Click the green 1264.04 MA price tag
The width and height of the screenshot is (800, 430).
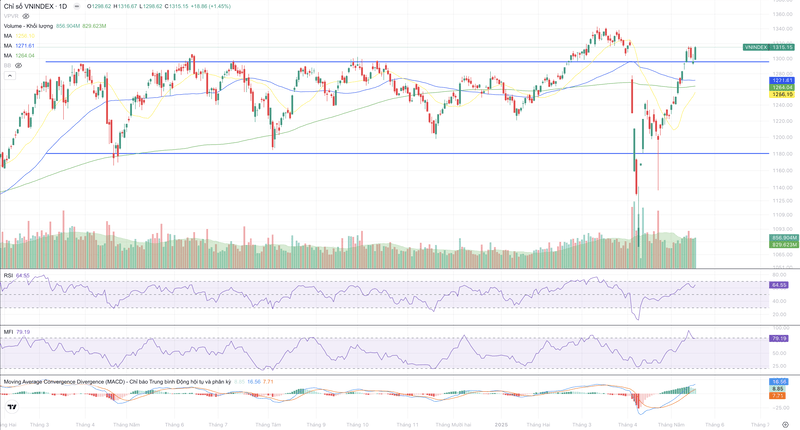(782, 87)
